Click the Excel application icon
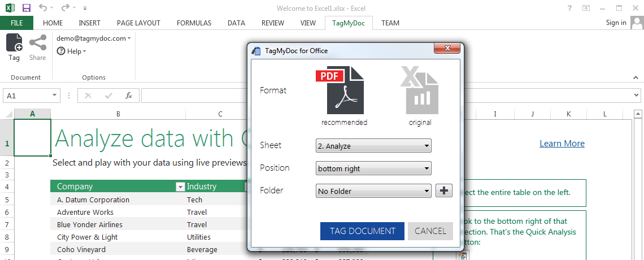 tap(10, 8)
